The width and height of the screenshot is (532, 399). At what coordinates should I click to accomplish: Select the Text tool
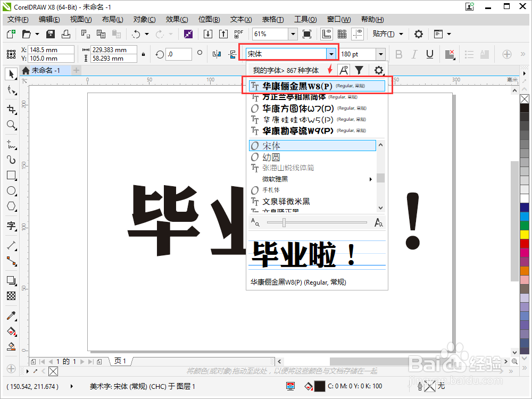click(11, 226)
